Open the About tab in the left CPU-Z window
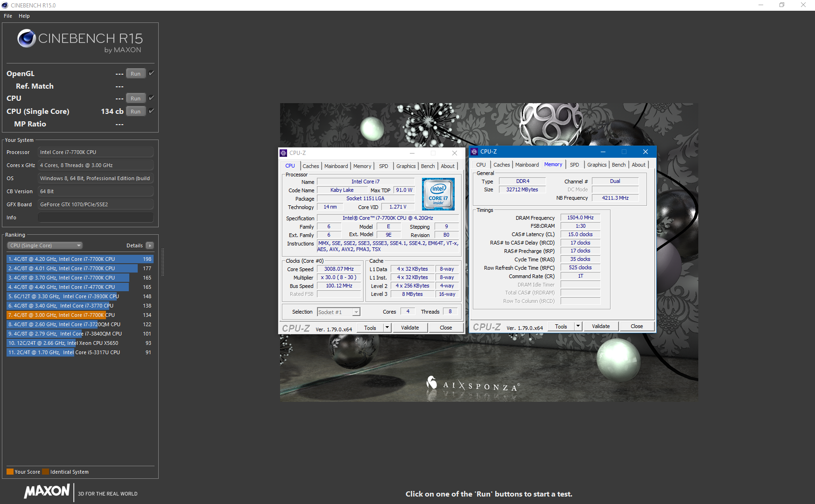815x504 pixels. [x=448, y=166]
